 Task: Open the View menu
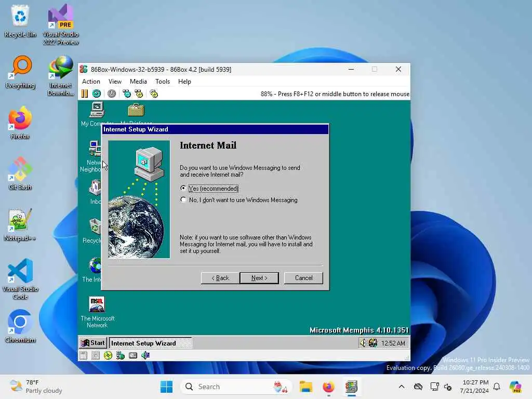pos(115,82)
